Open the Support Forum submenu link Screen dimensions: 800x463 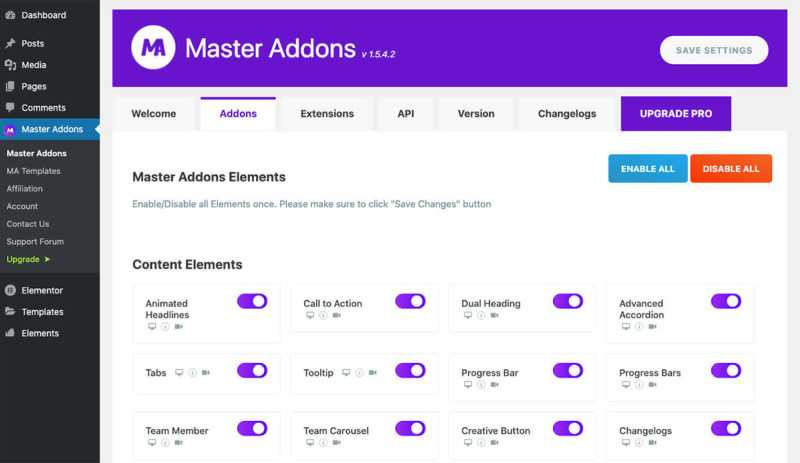pyautogui.click(x=35, y=241)
